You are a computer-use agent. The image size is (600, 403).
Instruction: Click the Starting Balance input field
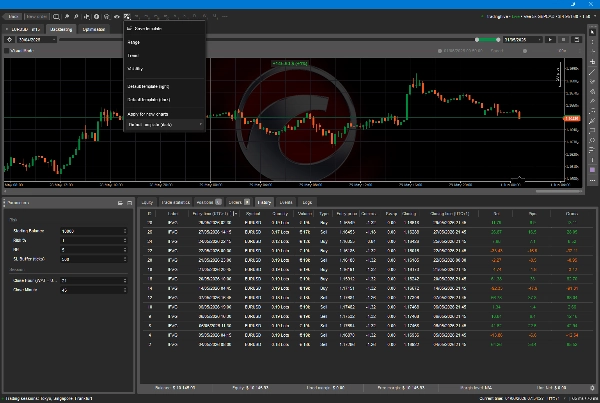pos(93,231)
